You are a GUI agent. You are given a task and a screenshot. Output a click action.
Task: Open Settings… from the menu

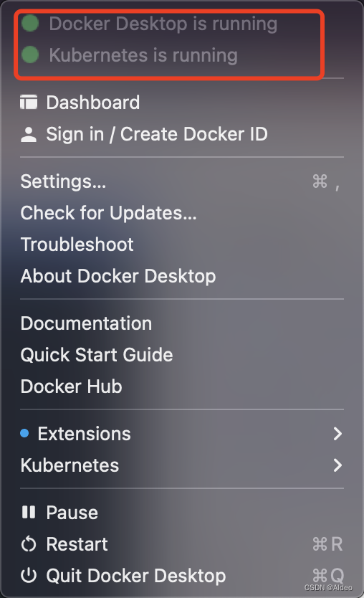pos(63,181)
